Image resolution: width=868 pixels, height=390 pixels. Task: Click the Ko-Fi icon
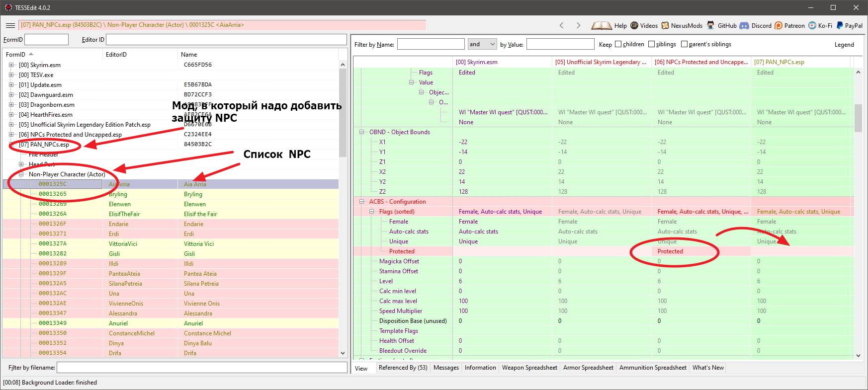pyautogui.click(x=812, y=25)
